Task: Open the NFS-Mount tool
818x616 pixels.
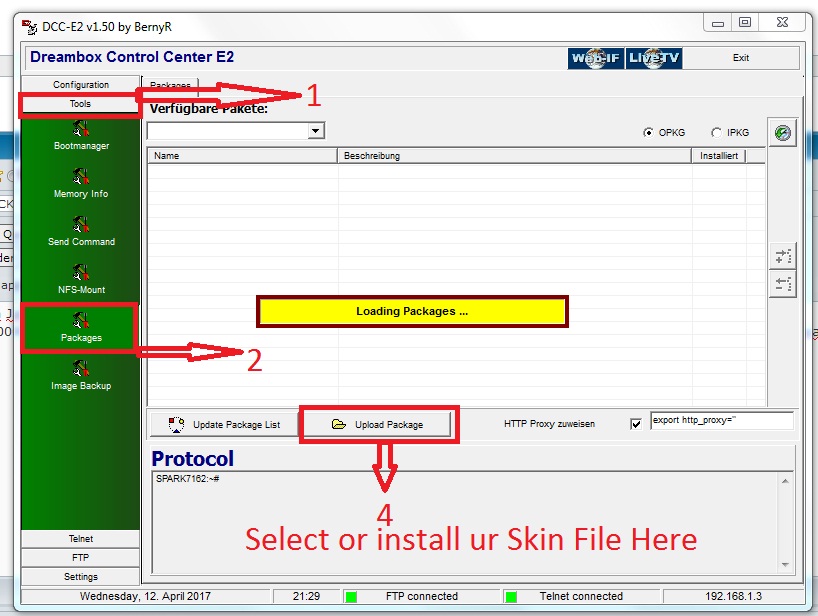Action: (x=81, y=280)
